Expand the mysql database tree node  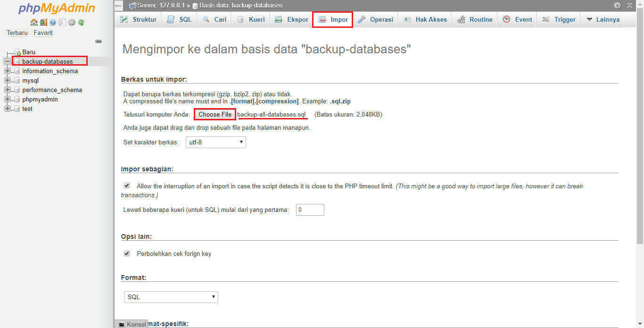8,80
